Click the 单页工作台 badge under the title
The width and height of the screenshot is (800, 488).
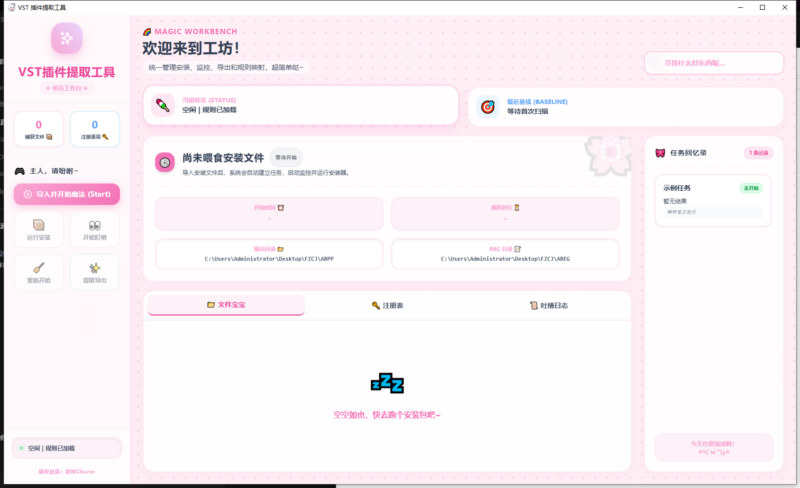(67, 88)
